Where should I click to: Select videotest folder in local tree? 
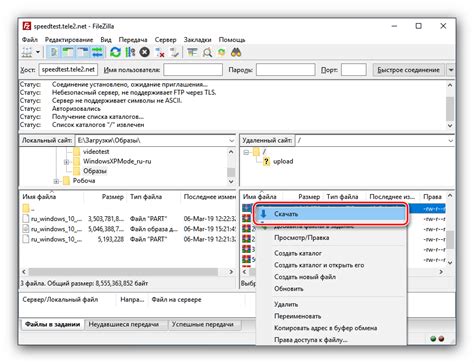(96, 152)
